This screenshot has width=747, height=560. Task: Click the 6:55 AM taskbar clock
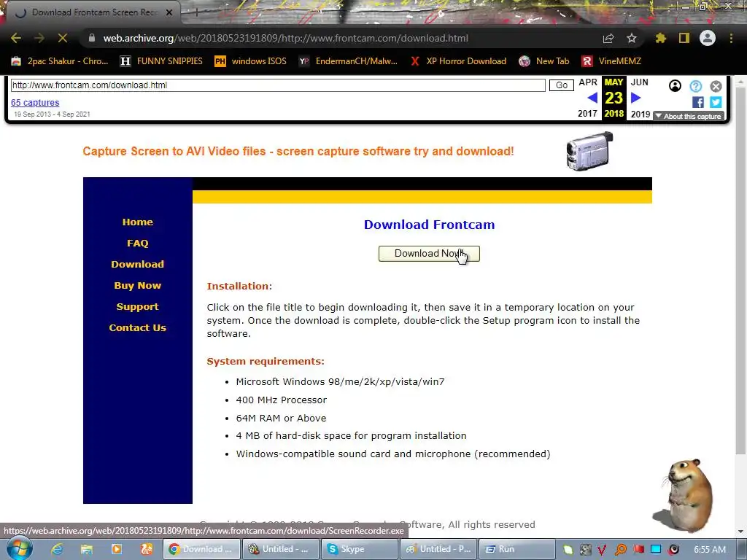pos(709,550)
